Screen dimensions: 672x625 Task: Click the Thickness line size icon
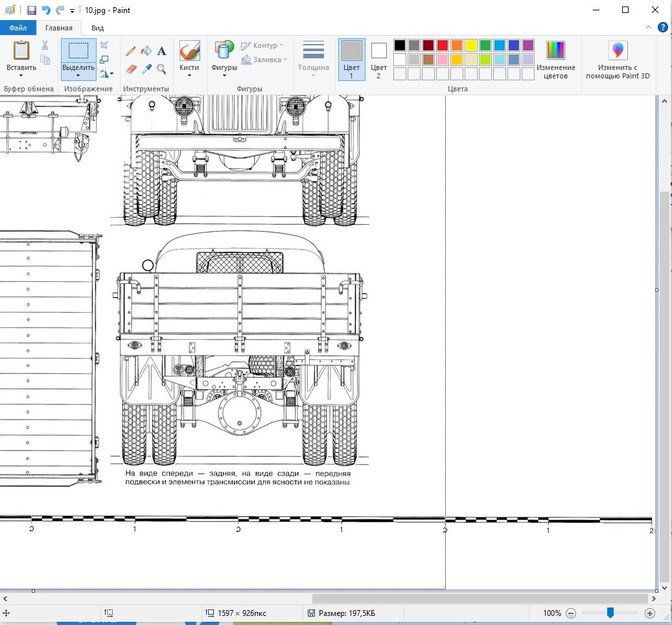313,50
